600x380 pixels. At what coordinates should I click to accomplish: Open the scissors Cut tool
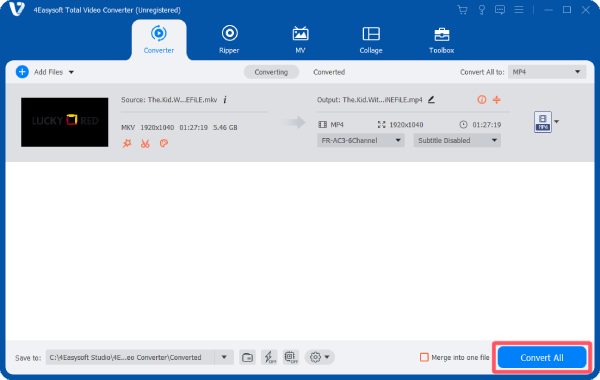(x=145, y=144)
